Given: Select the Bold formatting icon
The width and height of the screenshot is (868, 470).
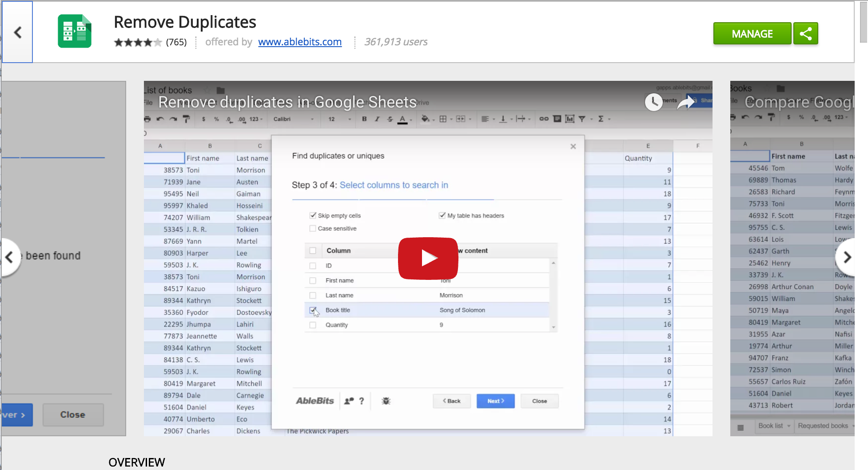Looking at the screenshot, I should click(364, 119).
